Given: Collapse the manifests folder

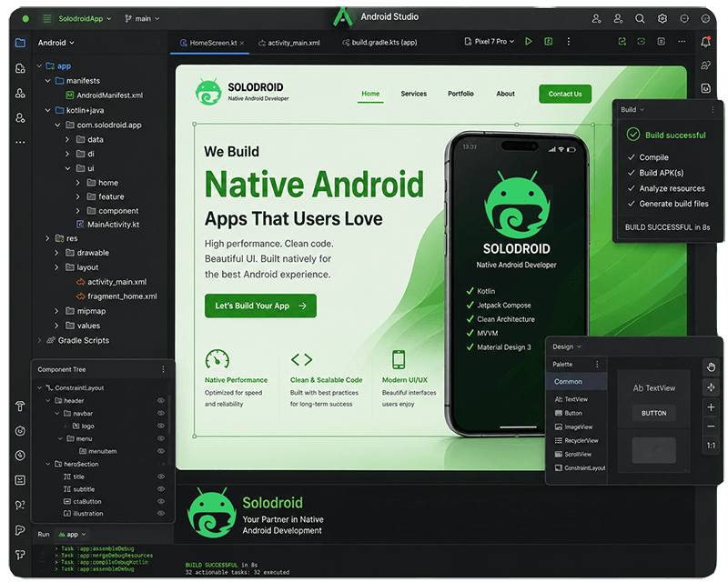Looking at the screenshot, I should 47,81.
